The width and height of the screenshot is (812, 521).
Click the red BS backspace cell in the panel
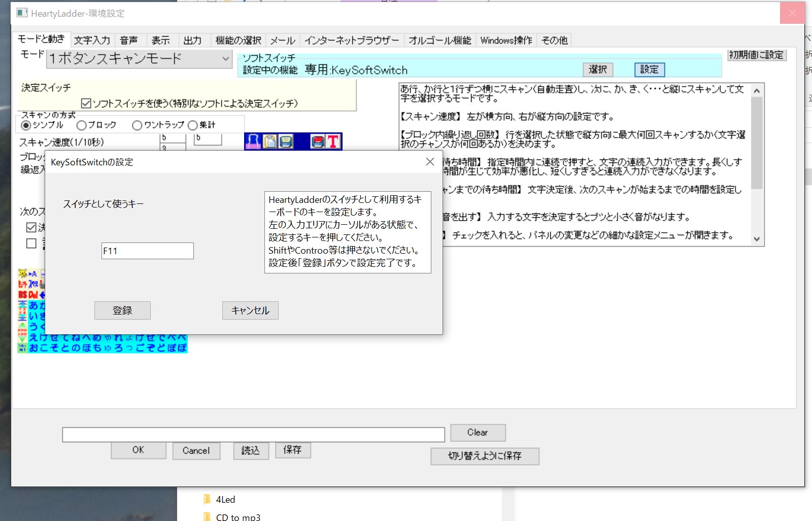tap(23, 295)
